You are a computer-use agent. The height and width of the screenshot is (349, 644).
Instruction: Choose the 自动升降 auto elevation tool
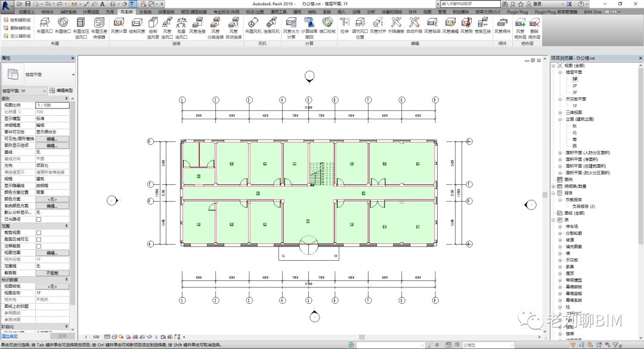pos(414,25)
